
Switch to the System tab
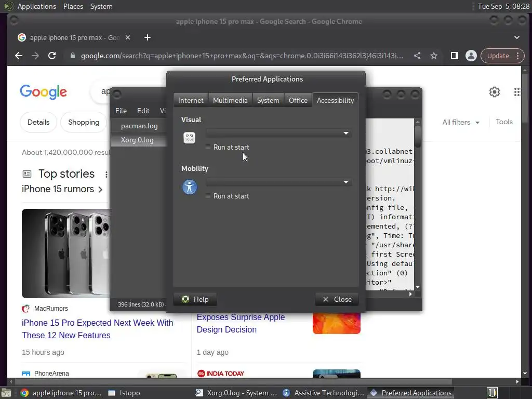tap(268, 100)
